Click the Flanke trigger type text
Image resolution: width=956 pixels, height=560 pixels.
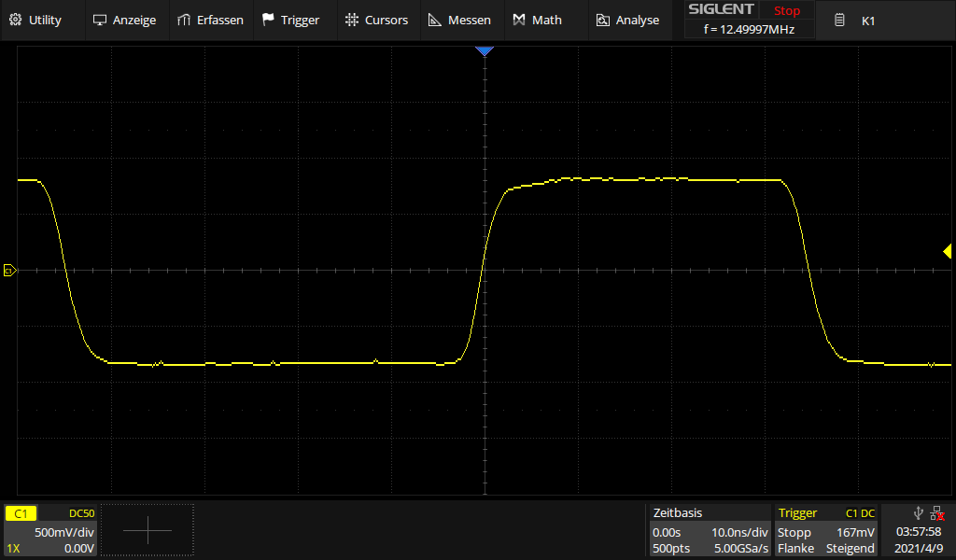tap(795, 549)
